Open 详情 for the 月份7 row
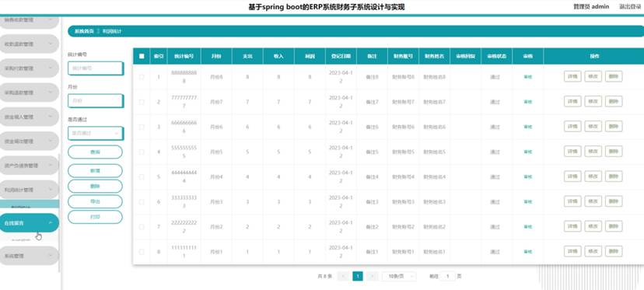Image resolution: width=644 pixels, height=290 pixels. (x=572, y=101)
